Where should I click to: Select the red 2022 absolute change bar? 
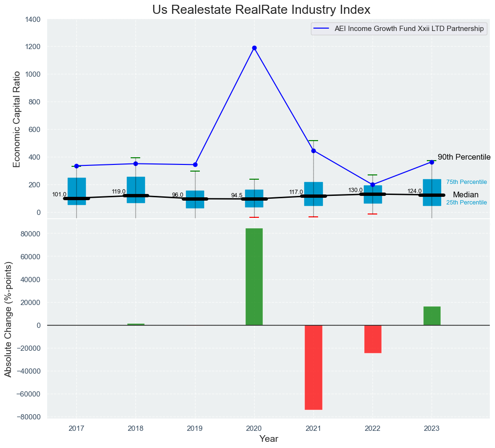(x=372, y=339)
